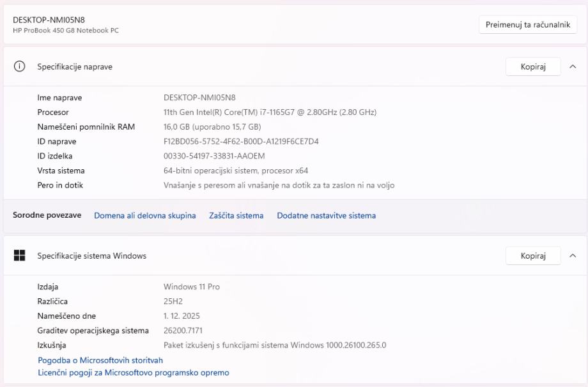Click the Specifikacije sistema Windows heading
Image resolution: width=588 pixels, height=387 pixels.
[x=91, y=255]
